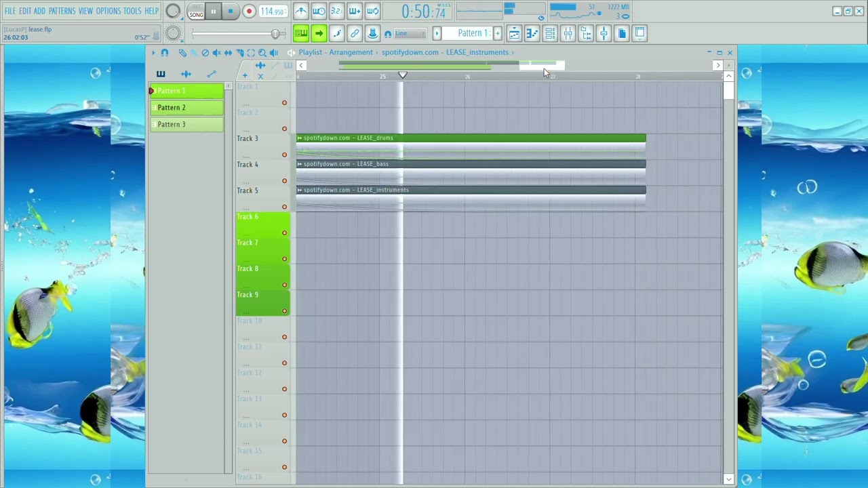The width and height of the screenshot is (868, 488).
Task: Show audio clips in the picker panel
Action: click(186, 74)
